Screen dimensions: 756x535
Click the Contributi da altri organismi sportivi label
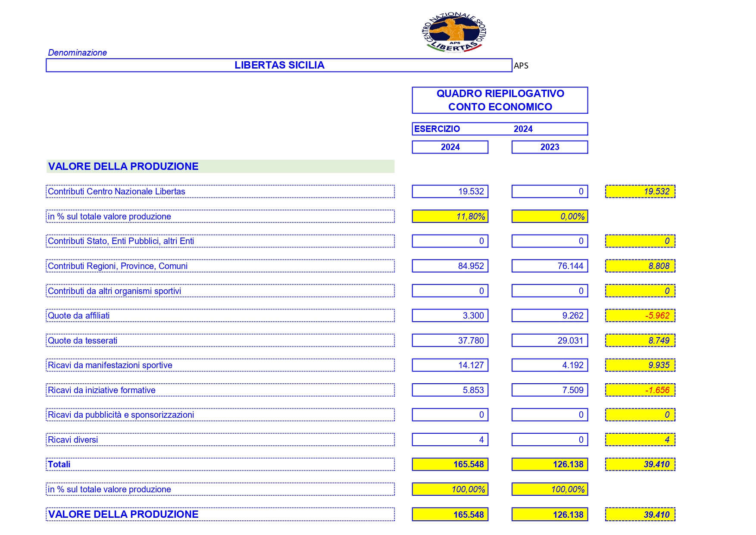(220, 291)
